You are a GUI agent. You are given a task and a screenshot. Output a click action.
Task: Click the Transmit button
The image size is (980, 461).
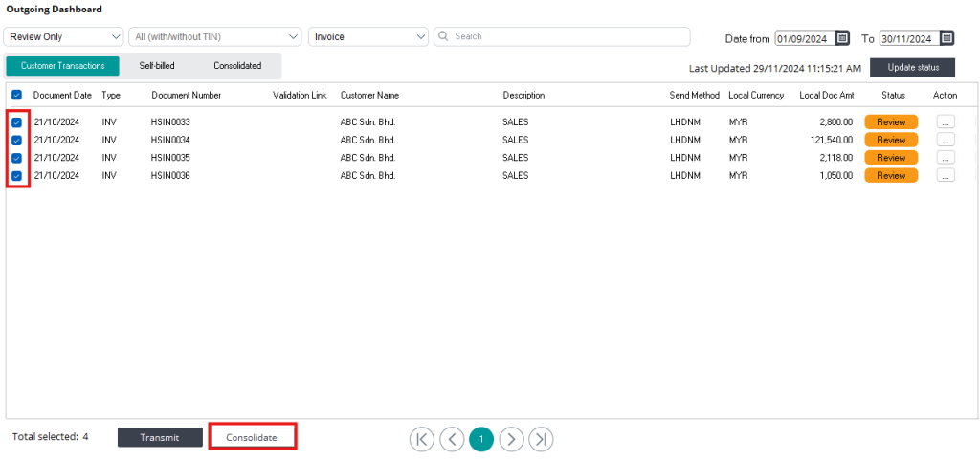[x=160, y=437]
